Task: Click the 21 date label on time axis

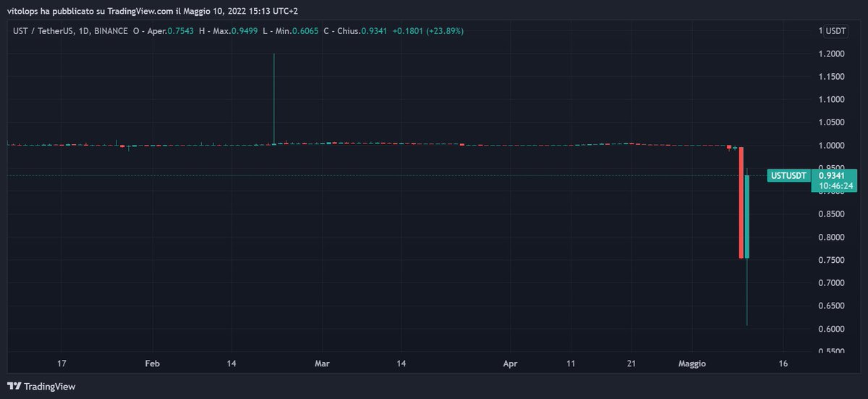Action: point(631,363)
